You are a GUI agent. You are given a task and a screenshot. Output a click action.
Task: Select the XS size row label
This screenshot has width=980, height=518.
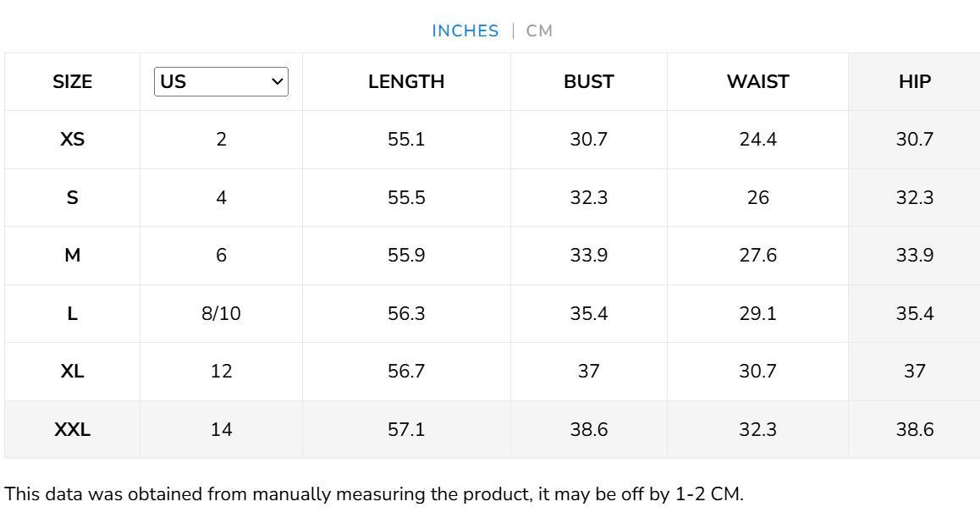[x=73, y=140]
